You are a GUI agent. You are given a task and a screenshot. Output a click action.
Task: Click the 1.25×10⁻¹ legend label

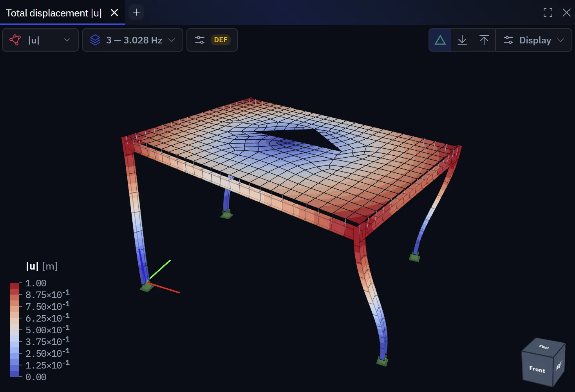click(47, 364)
